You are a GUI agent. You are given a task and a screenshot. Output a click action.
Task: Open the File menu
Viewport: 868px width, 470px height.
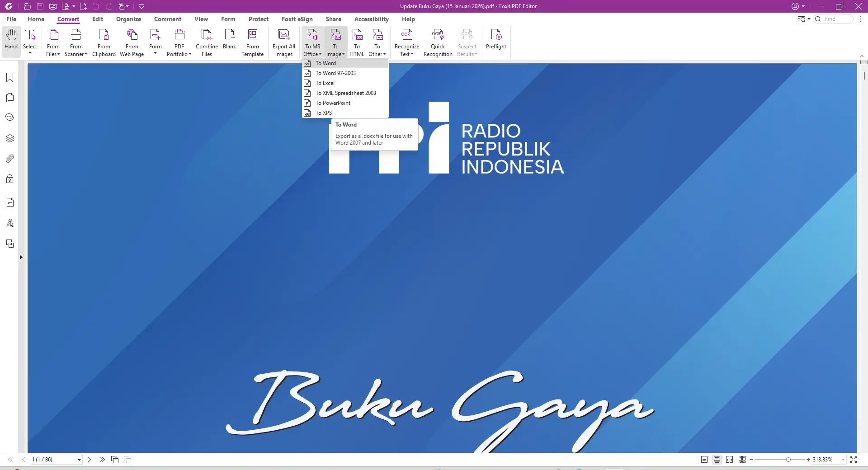(x=11, y=19)
